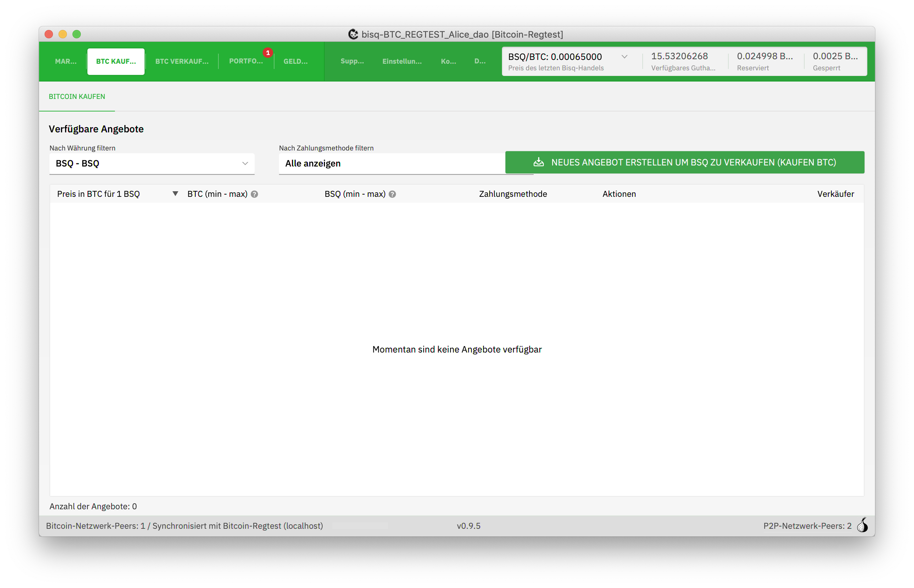Viewport: 914px width, 588px height.
Task: Select the BTC KAUF... tab
Action: [116, 61]
